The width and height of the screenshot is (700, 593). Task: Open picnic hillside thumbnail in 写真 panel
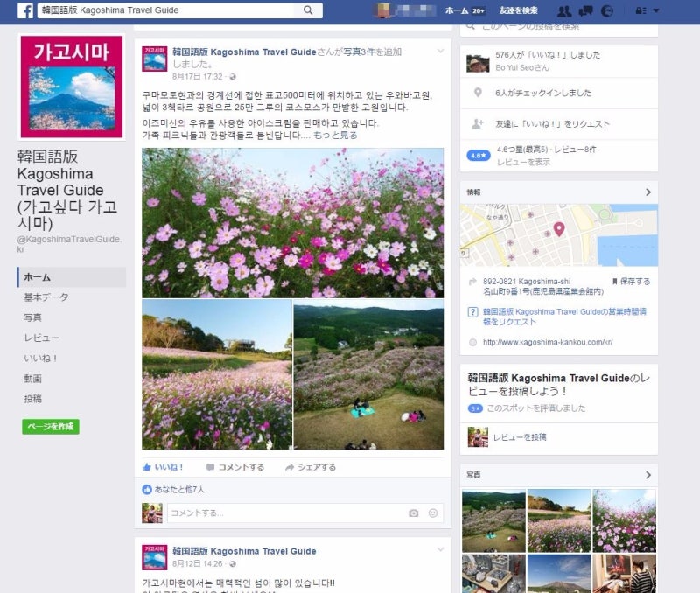pos(493,520)
